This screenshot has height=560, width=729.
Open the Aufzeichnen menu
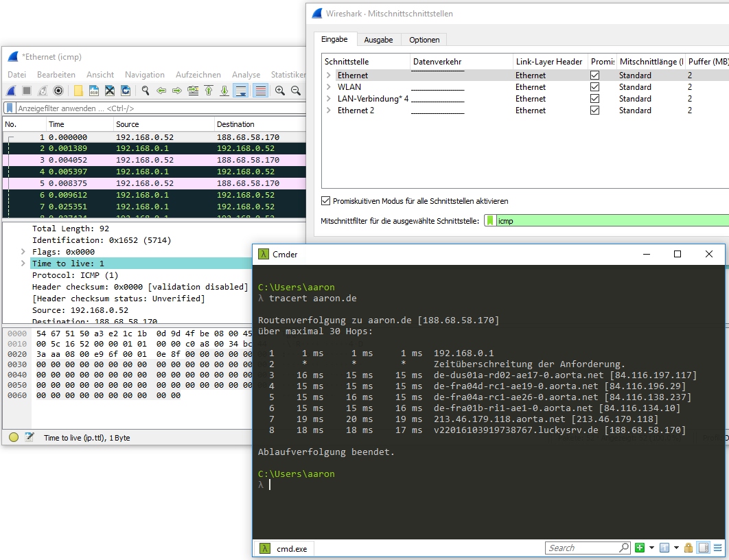[198, 75]
